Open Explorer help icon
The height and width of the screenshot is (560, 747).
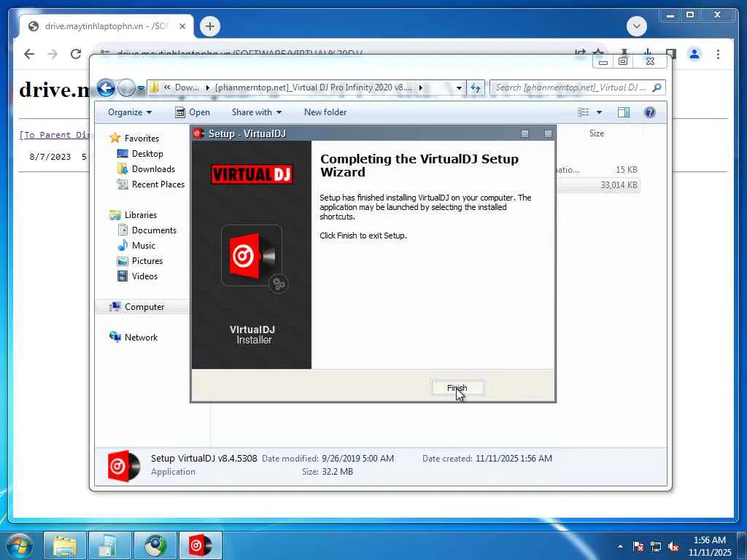coord(650,112)
